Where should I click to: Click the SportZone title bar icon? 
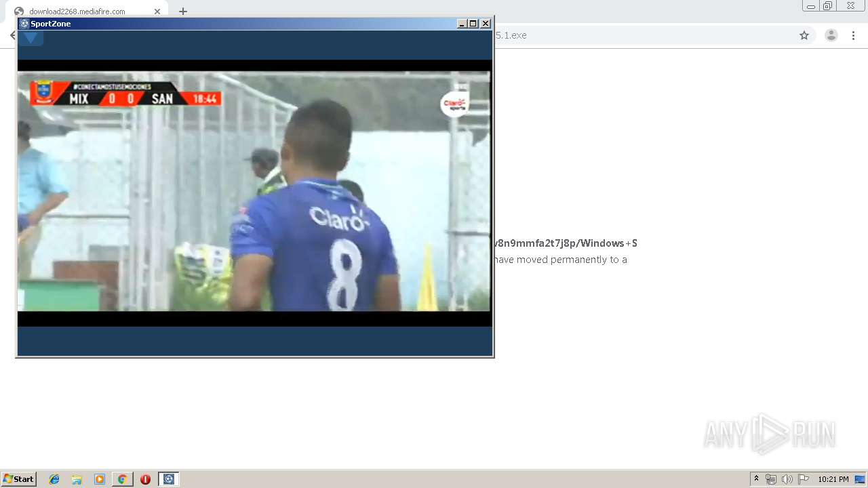pyautogui.click(x=24, y=24)
